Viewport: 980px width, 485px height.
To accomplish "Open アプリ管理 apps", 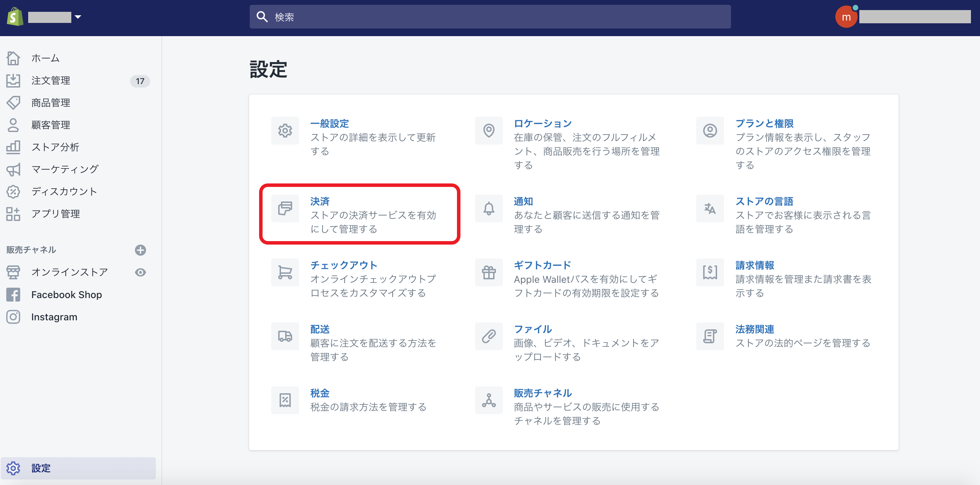I will point(56,214).
